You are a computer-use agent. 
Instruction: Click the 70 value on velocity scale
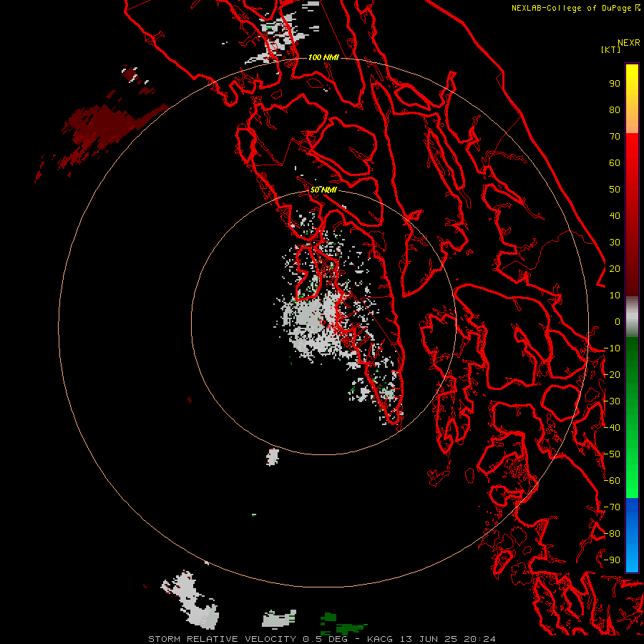pyautogui.click(x=615, y=137)
